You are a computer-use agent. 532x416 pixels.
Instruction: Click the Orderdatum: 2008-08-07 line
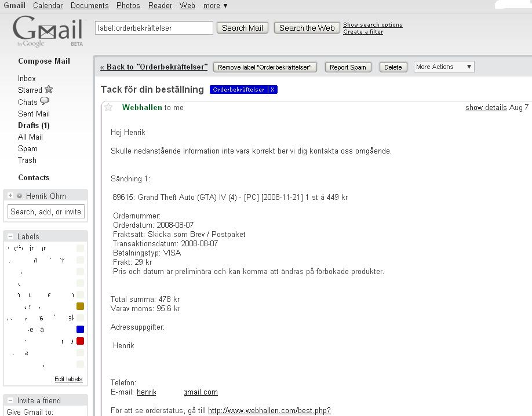(x=154, y=225)
